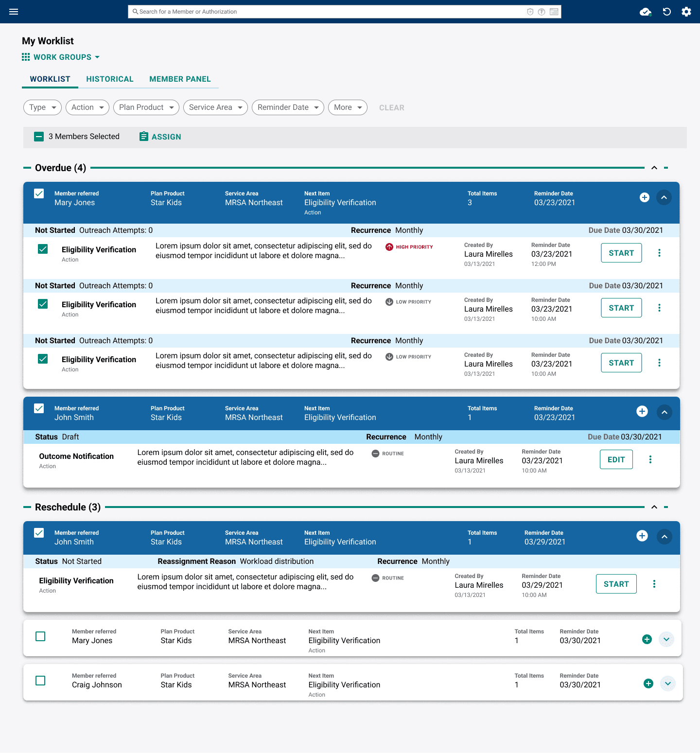Switch to the Historical tab
The width and height of the screenshot is (700, 753).
point(110,79)
